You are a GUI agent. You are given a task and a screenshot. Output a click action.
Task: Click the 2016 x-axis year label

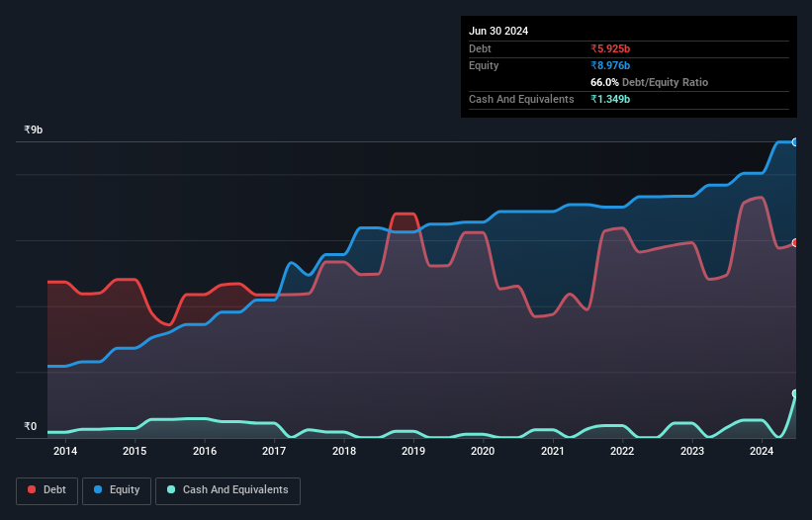[x=205, y=451]
